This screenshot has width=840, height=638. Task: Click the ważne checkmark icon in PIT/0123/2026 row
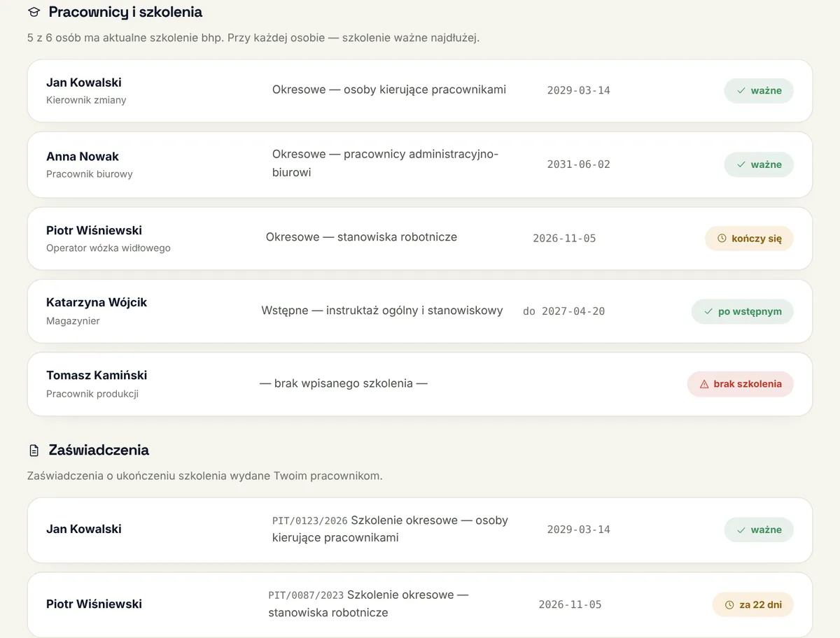[x=741, y=530]
